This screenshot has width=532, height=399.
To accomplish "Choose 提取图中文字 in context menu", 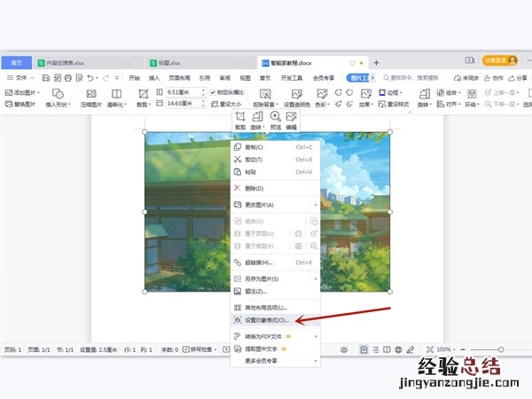I will [x=275, y=348].
